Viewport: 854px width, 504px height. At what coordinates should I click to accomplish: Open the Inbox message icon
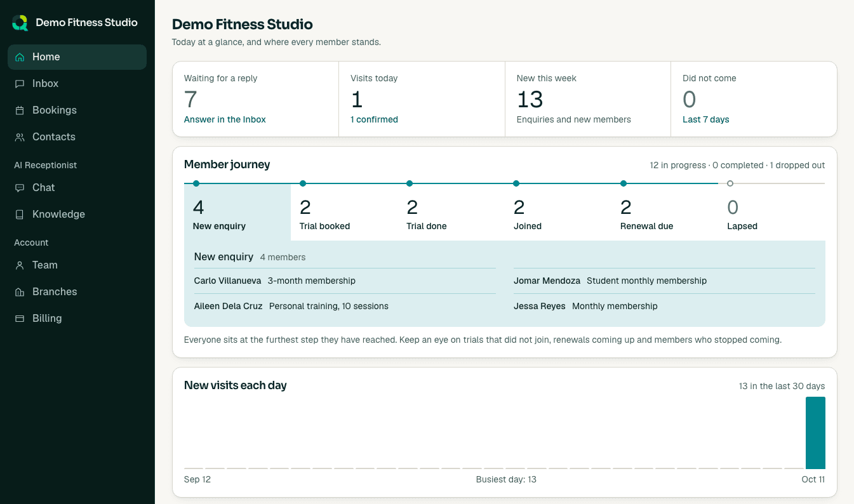(20, 84)
